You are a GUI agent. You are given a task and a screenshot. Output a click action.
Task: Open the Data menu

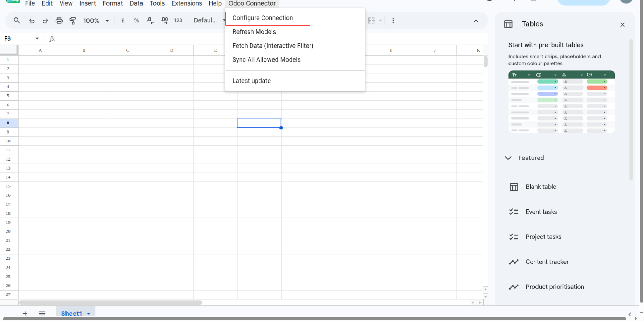[x=136, y=3]
